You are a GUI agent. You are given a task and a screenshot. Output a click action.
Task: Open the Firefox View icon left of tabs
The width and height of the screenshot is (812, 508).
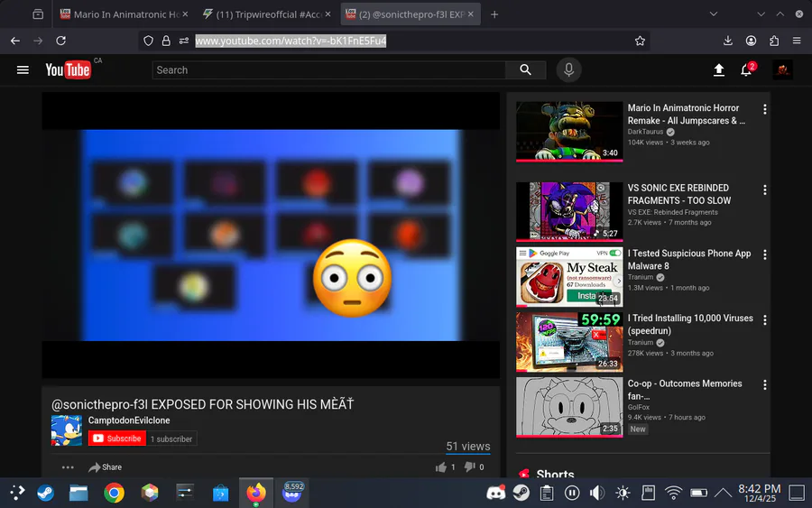coord(38,14)
